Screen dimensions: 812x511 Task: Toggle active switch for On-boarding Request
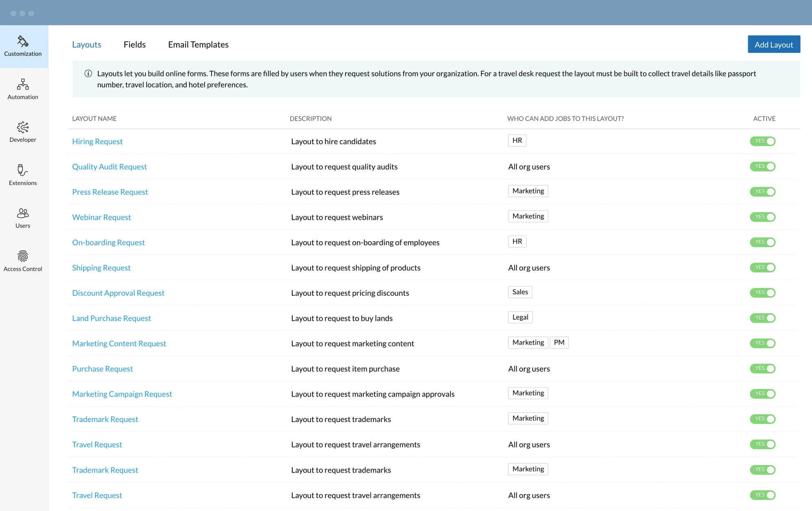[x=762, y=242]
